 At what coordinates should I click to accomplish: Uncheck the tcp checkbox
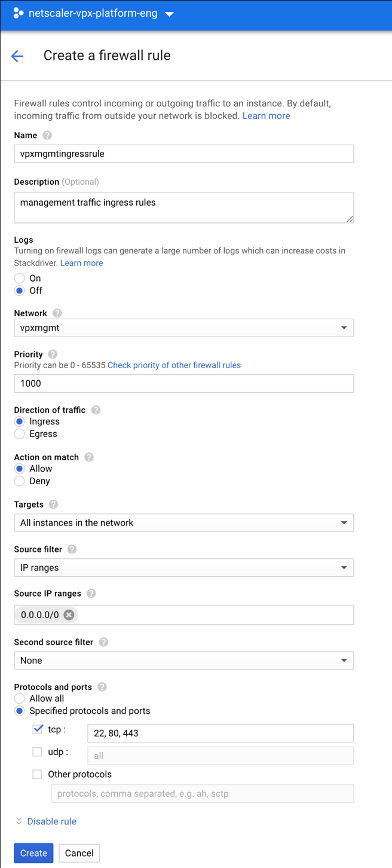[x=37, y=729]
